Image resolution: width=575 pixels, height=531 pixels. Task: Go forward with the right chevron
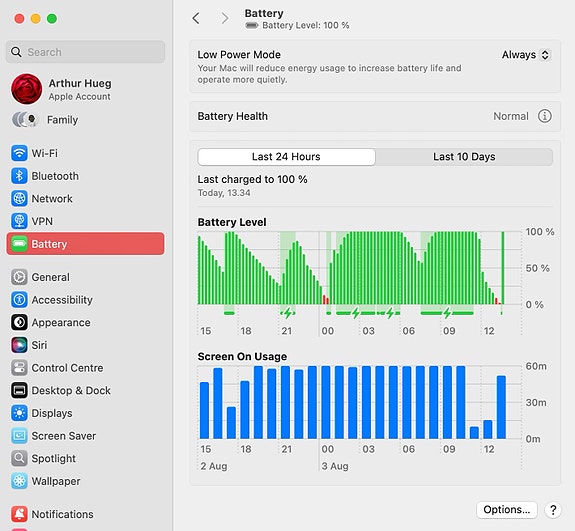(225, 18)
